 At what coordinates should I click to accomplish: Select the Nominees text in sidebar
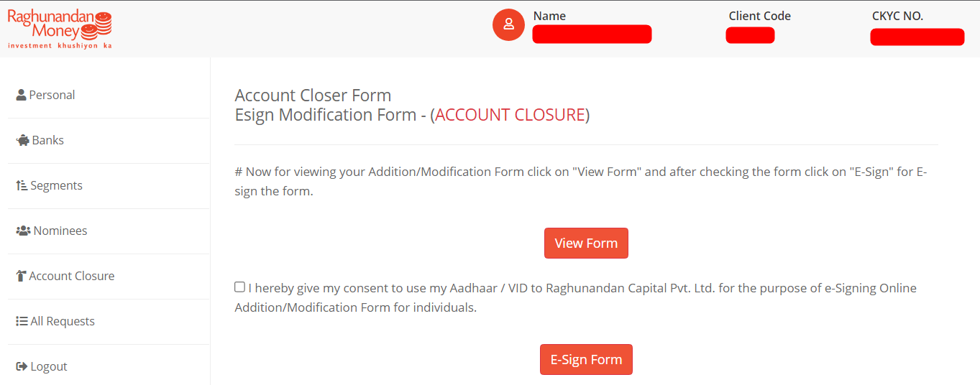point(60,231)
